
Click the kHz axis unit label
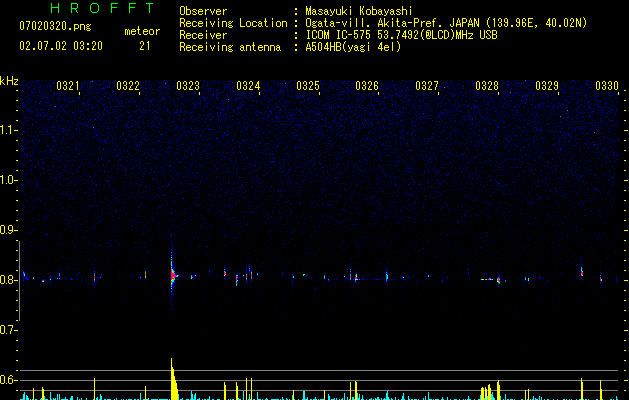coord(9,81)
